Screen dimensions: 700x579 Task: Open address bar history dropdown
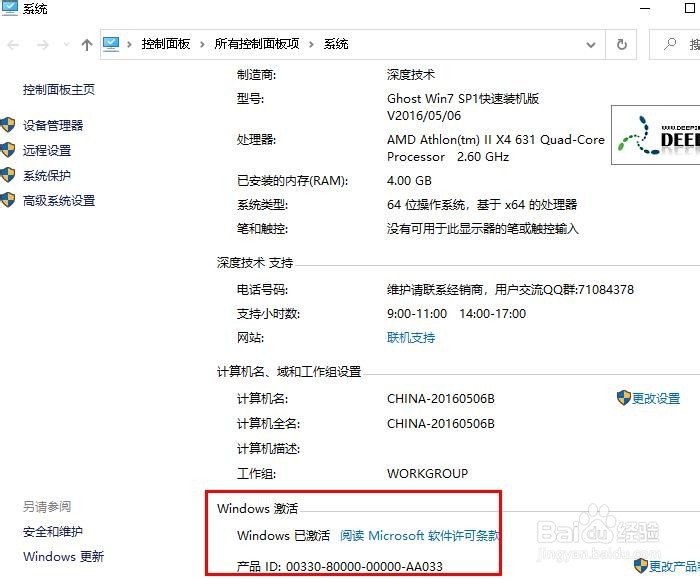coord(591,45)
